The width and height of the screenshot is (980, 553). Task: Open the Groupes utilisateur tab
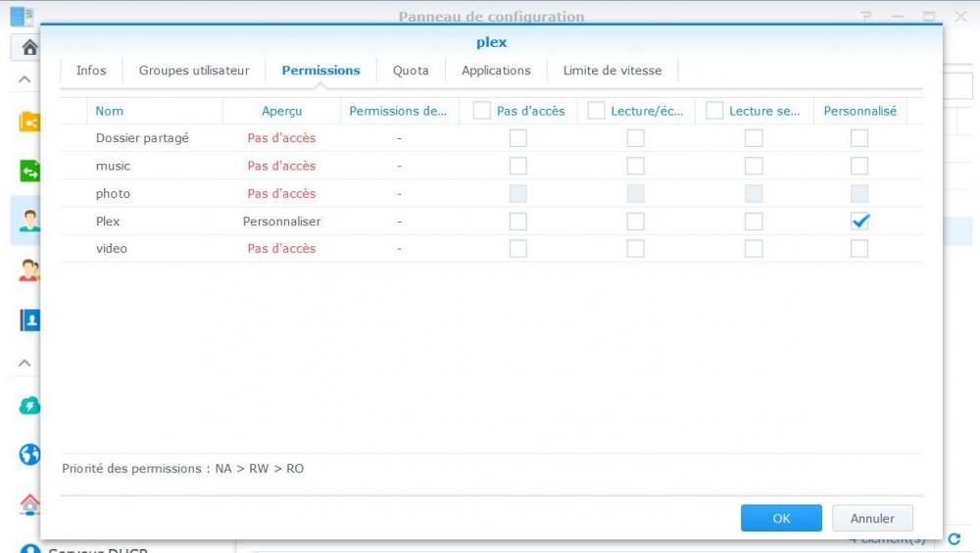click(194, 71)
